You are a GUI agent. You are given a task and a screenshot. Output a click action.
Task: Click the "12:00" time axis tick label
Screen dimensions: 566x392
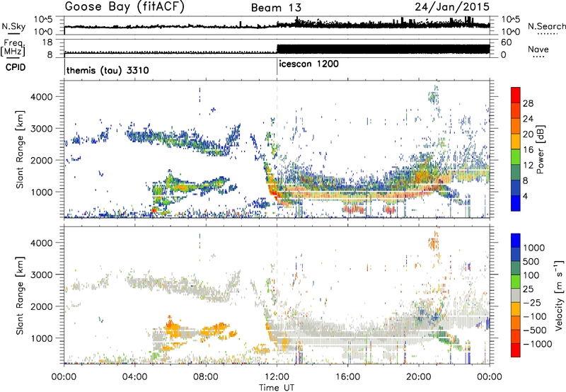[277, 377]
